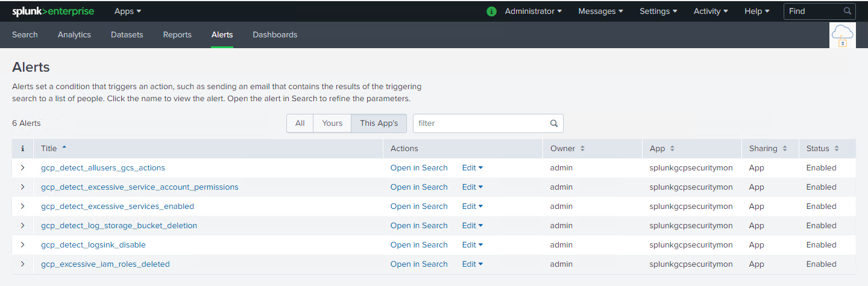Open the Dashboards tab

click(275, 35)
